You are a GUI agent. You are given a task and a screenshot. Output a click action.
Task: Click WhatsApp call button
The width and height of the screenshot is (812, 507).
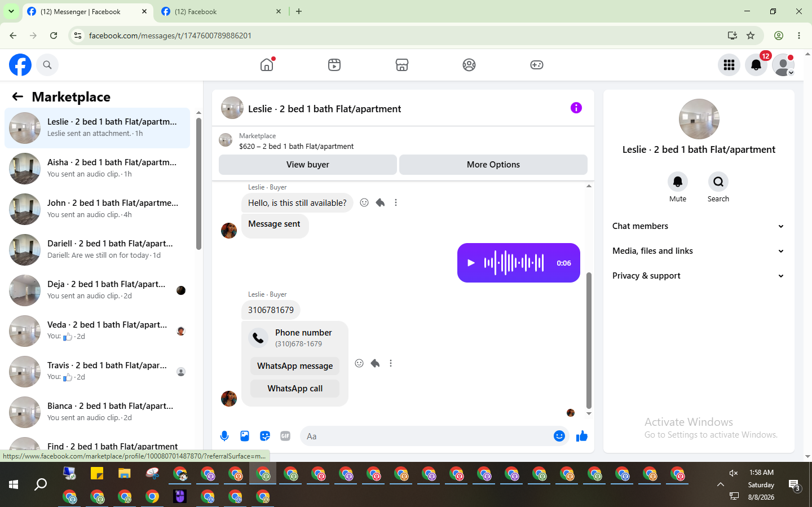[x=295, y=389]
